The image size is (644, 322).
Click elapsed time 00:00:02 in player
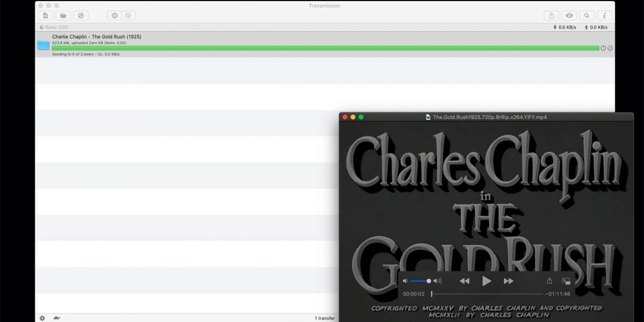414,294
